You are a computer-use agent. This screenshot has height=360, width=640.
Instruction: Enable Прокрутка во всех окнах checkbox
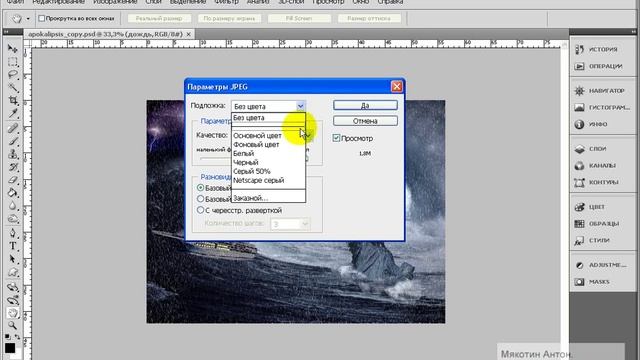[41, 18]
